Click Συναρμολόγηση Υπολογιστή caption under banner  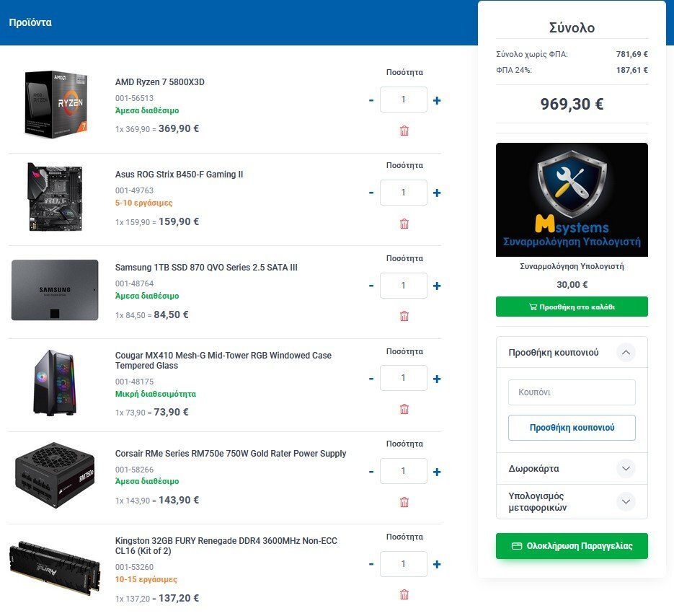[x=572, y=266]
